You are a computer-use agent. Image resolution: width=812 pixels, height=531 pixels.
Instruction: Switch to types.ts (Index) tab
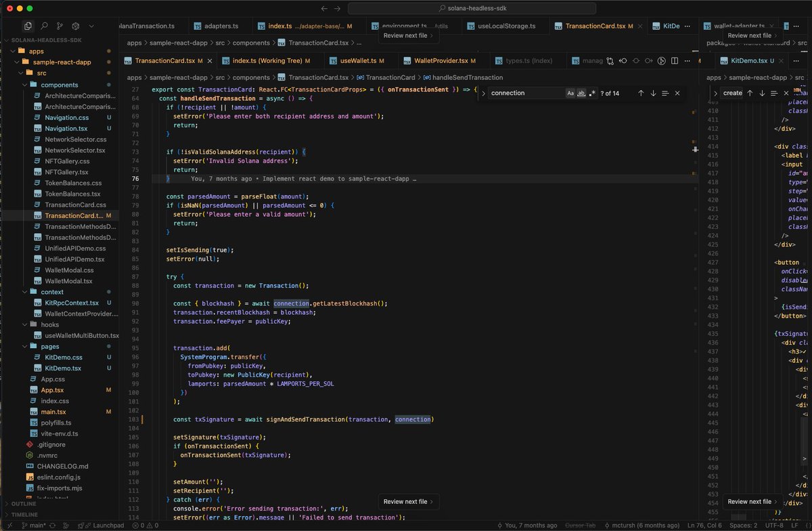tap(528, 60)
